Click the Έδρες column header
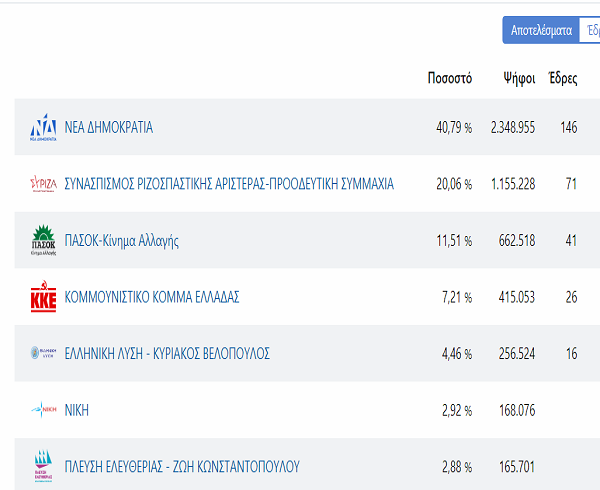Image resolution: width=600 pixels, height=490 pixels. click(563, 78)
